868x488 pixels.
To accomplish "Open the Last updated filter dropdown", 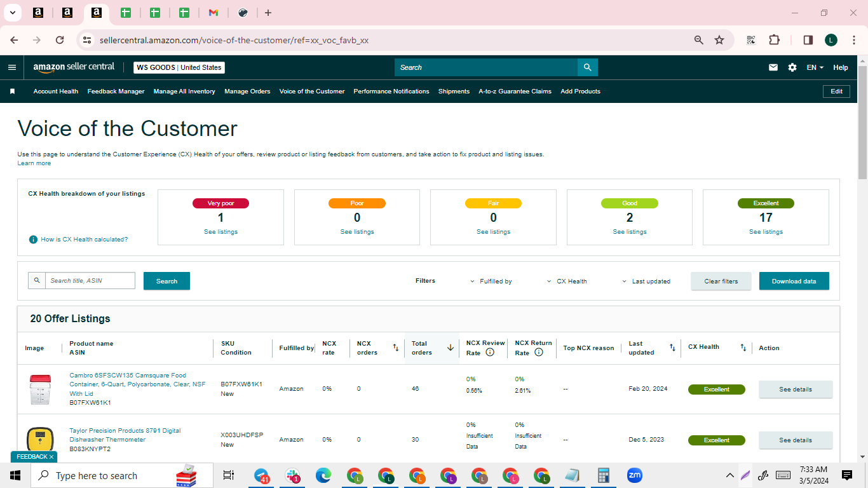I will pos(646,281).
